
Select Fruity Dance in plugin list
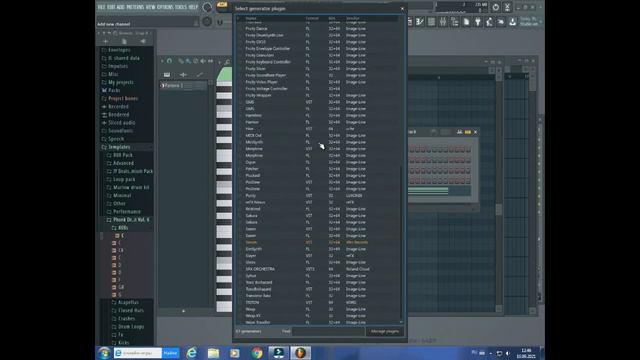318,29
